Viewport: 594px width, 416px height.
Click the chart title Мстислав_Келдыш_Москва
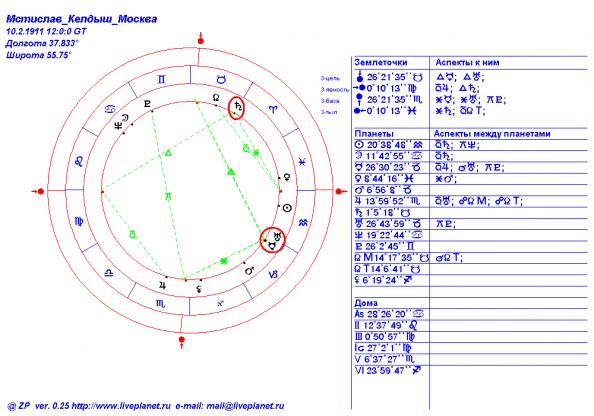81,19
